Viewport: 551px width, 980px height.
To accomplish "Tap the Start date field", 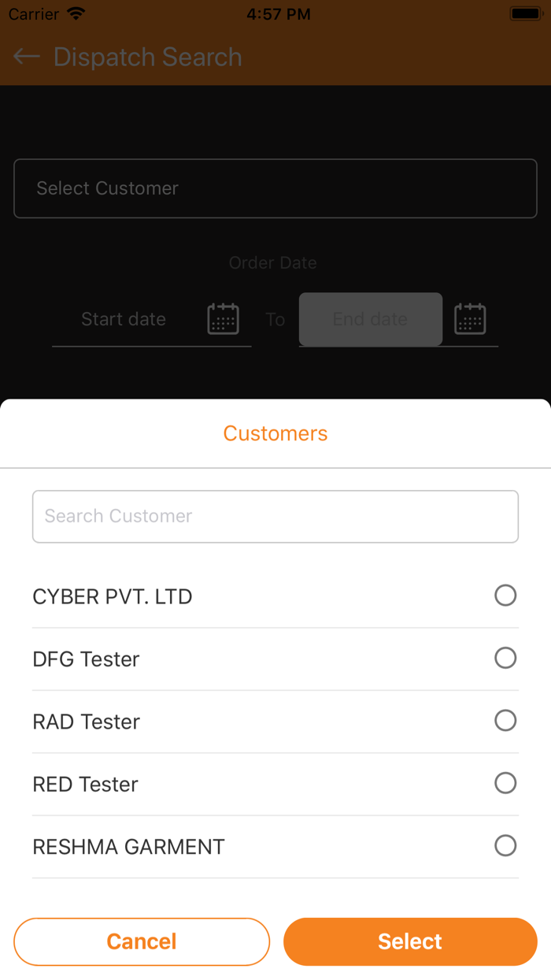I will (x=124, y=319).
